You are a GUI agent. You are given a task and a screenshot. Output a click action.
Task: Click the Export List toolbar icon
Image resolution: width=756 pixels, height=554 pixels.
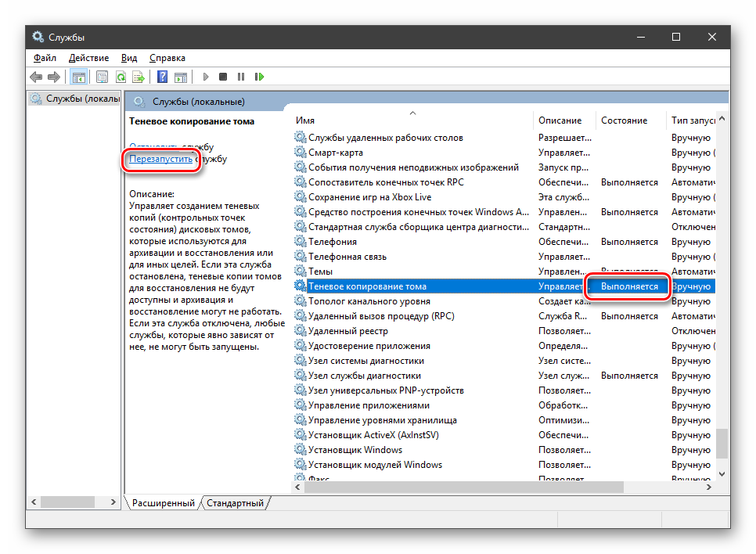(x=139, y=77)
